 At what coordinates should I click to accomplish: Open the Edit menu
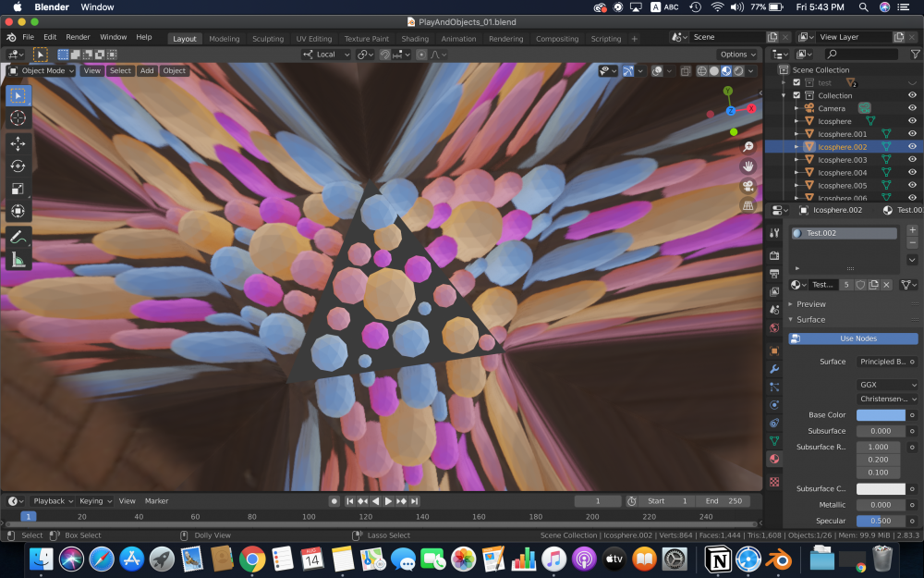tap(50, 37)
